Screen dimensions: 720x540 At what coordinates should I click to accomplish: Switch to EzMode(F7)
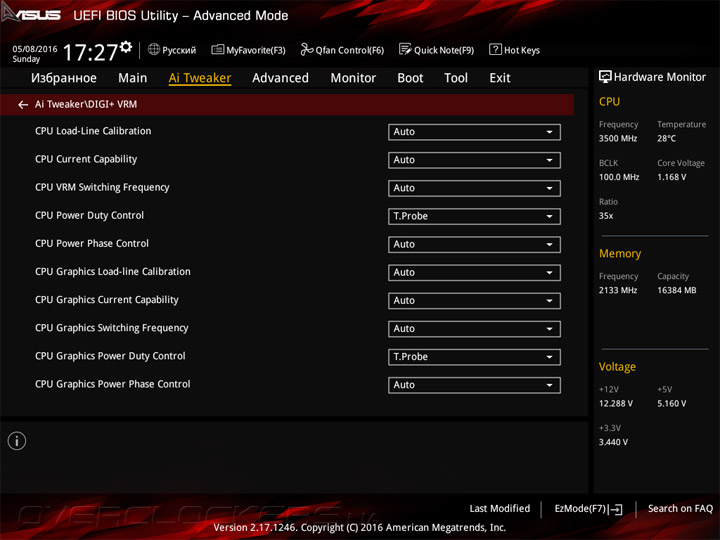point(588,509)
